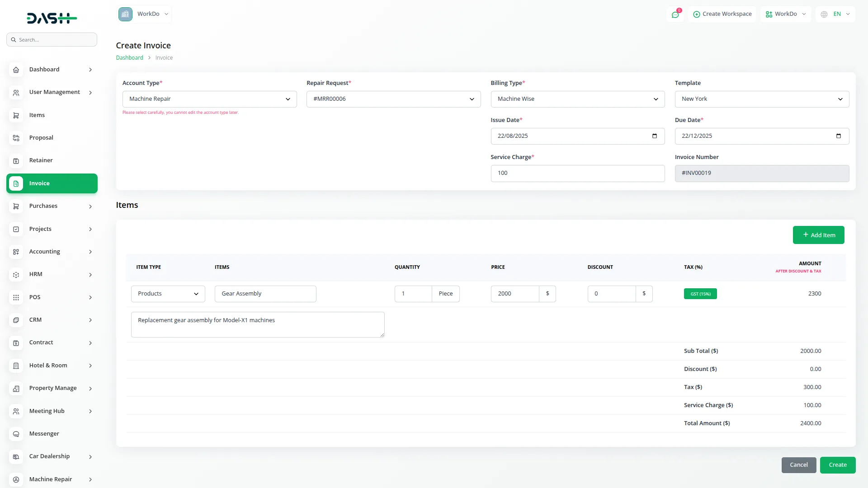Change the Products item type dropdown

168,294
